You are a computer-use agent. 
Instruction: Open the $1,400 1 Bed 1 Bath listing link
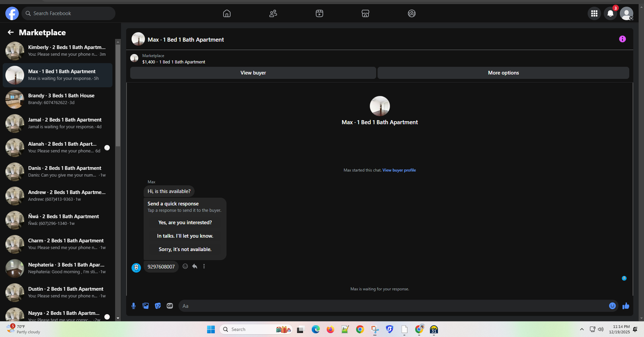[x=174, y=62]
